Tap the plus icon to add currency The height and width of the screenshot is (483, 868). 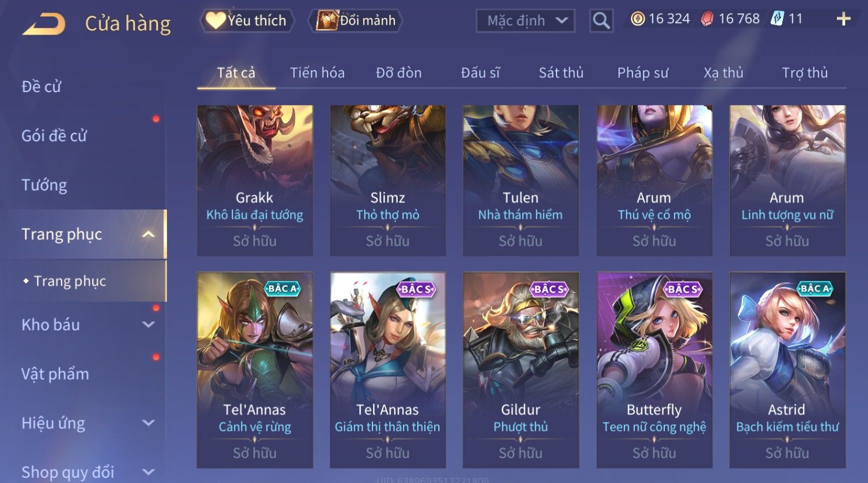click(843, 19)
